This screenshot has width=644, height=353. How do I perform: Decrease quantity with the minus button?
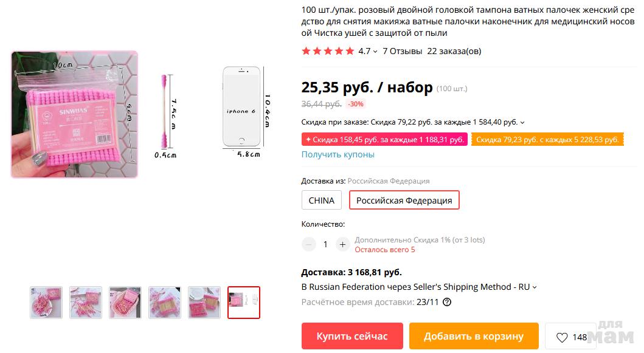[x=309, y=244]
